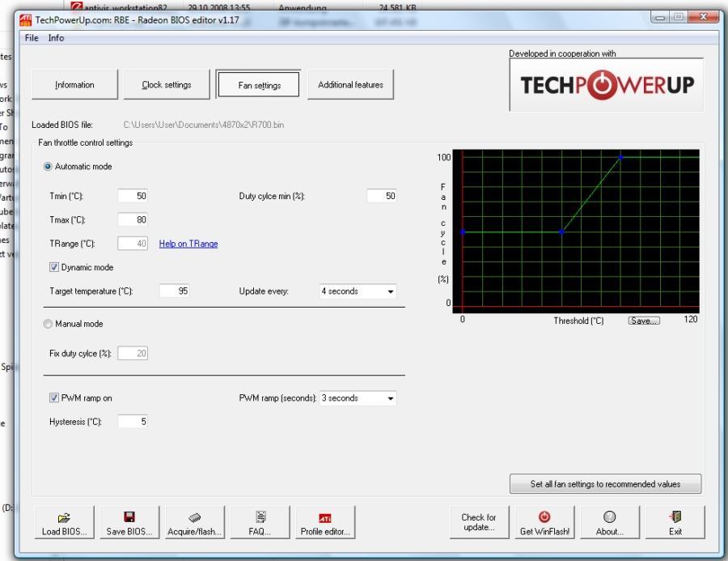Image resolution: width=728 pixels, height=561 pixels.
Task: Open the FAQ document icon
Action: [260, 516]
